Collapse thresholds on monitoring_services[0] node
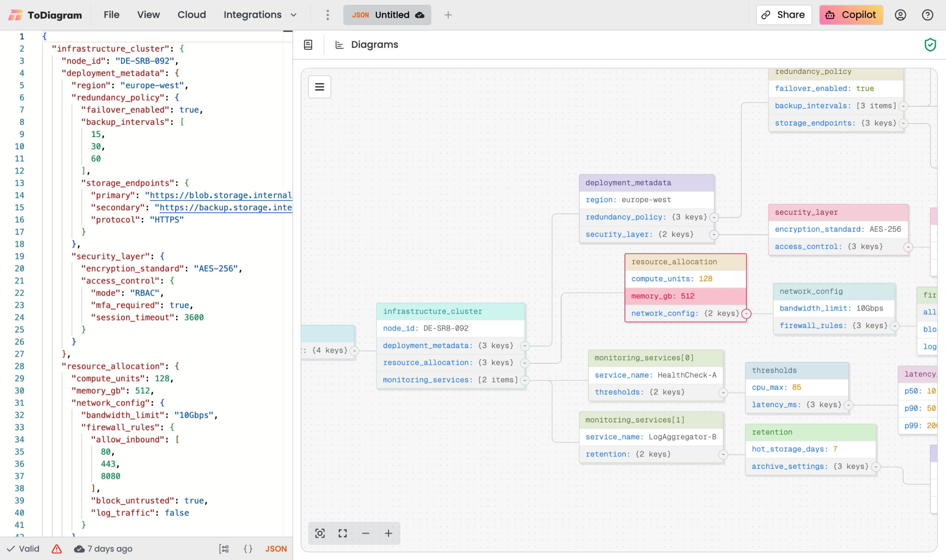Image resolution: width=946 pixels, height=560 pixels. [x=724, y=392]
